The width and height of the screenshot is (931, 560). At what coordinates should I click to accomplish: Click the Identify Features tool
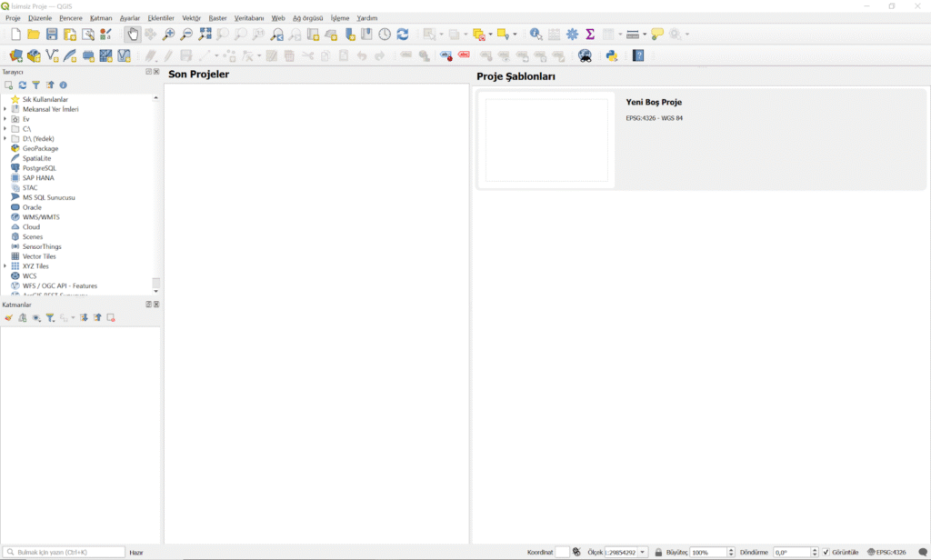[x=536, y=35]
